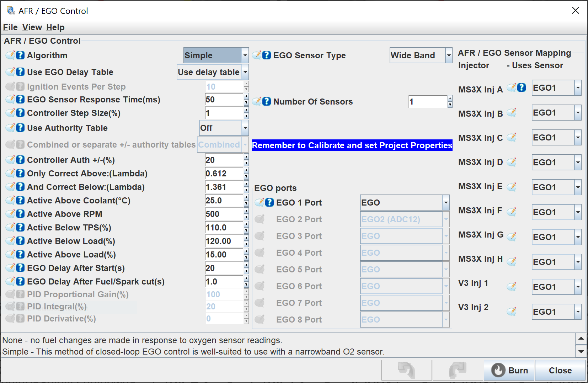Open help for EGO 1 Port
The height and width of the screenshot is (383, 588).
click(x=270, y=203)
